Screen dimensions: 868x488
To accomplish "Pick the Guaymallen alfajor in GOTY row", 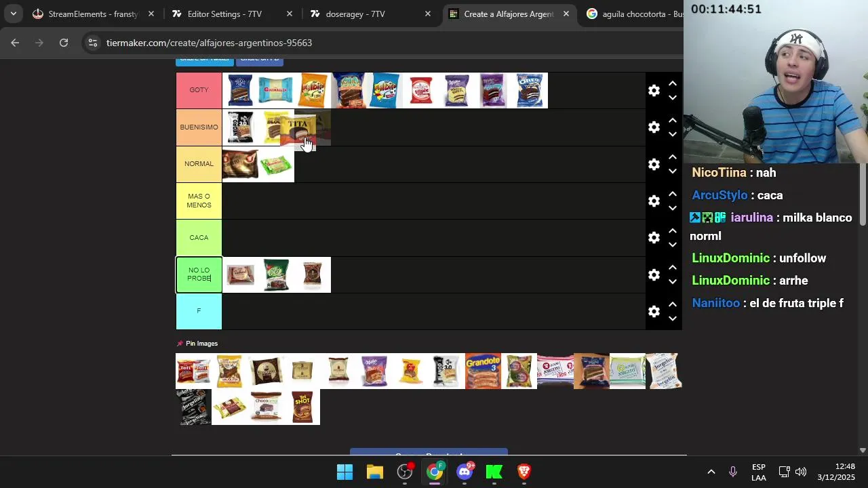I will point(276,90).
